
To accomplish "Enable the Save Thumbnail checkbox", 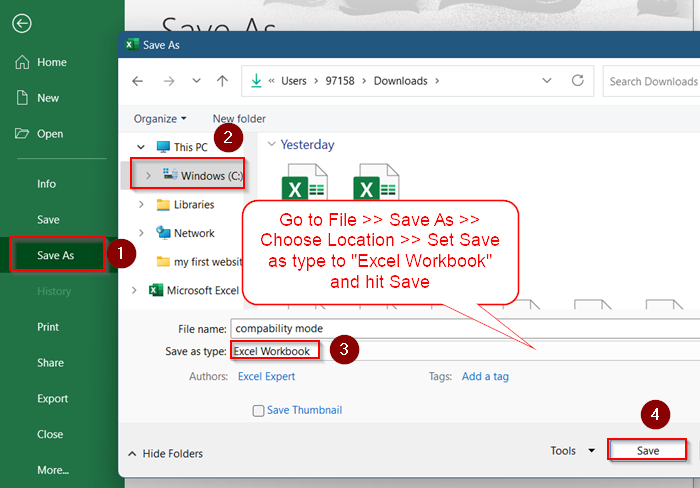I will (258, 410).
